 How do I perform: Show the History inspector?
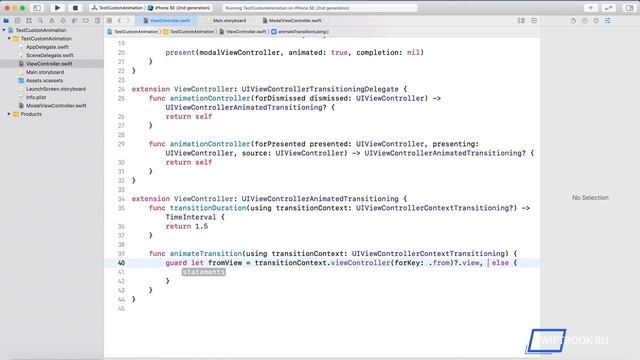(x=585, y=20)
